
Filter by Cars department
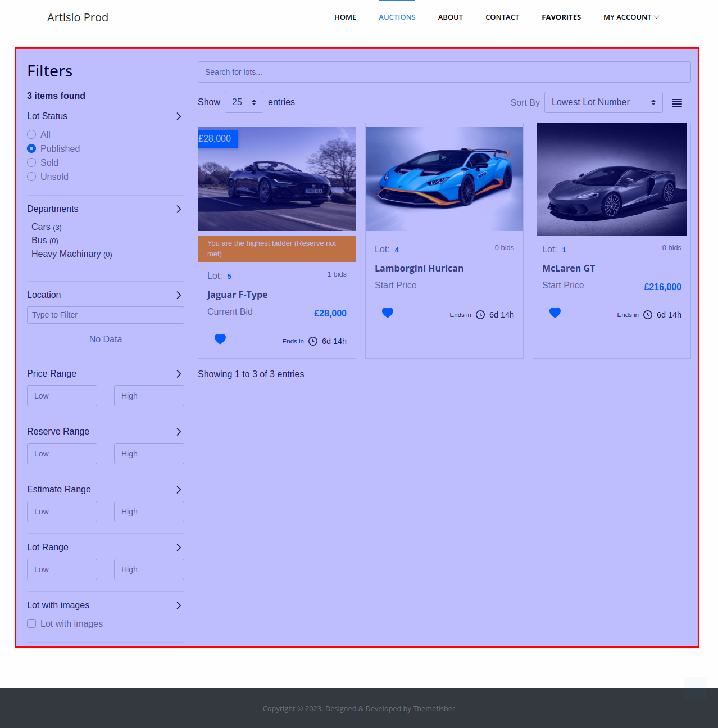47,227
